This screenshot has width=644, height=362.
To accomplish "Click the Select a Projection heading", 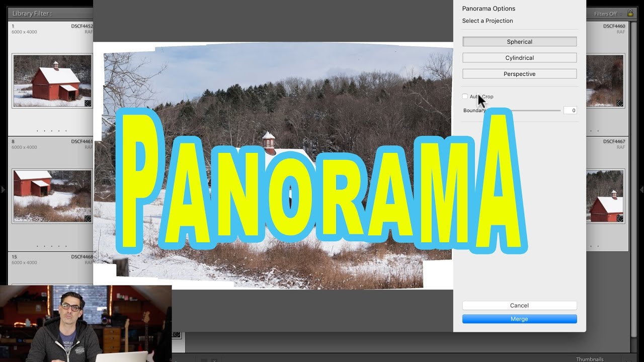I will click(x=488, y=21).
